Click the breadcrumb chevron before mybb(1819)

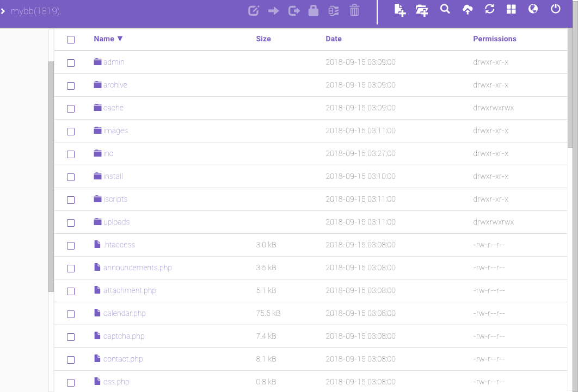(3, 11)
